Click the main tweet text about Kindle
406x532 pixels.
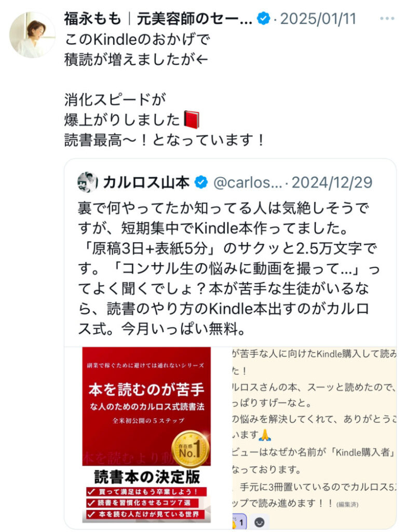point(165,89)
